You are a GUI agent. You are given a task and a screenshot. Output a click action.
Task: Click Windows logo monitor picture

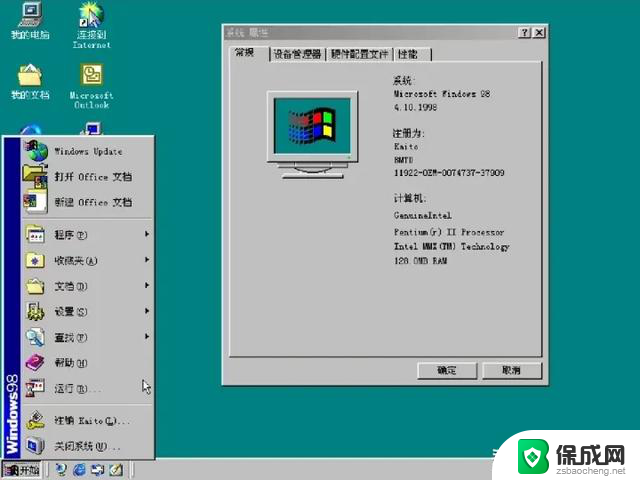312,135
